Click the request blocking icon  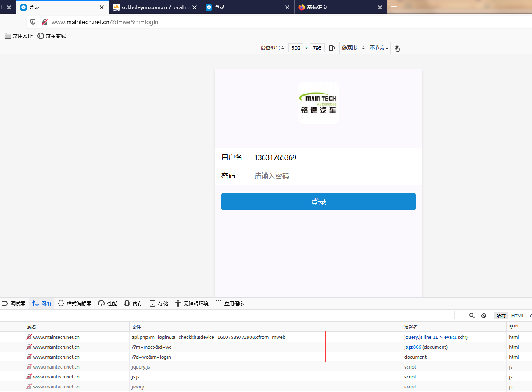[x=484, y=315]
